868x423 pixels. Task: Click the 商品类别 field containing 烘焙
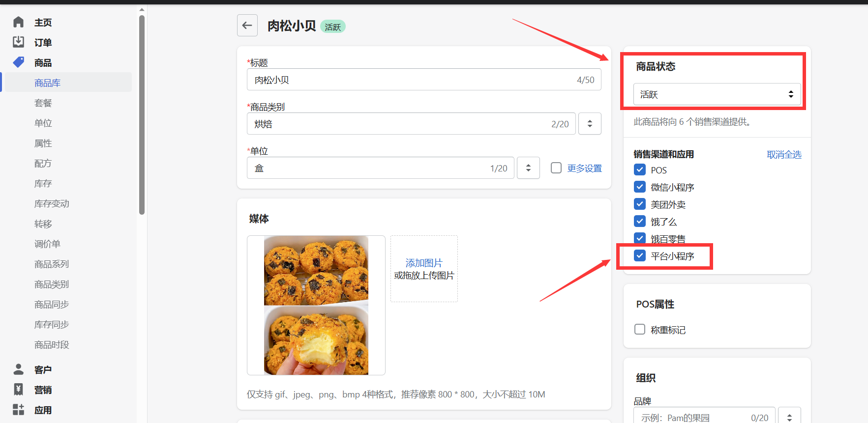[411, 124]
